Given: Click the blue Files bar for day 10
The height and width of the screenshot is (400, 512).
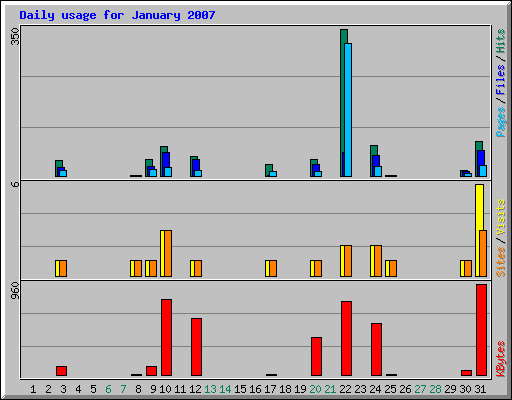Looking at the screenshot, I should [165, 160].
